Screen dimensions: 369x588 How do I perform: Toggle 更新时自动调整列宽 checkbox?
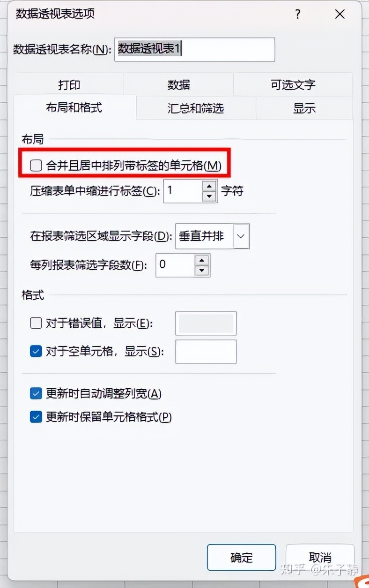pos(36,393)
